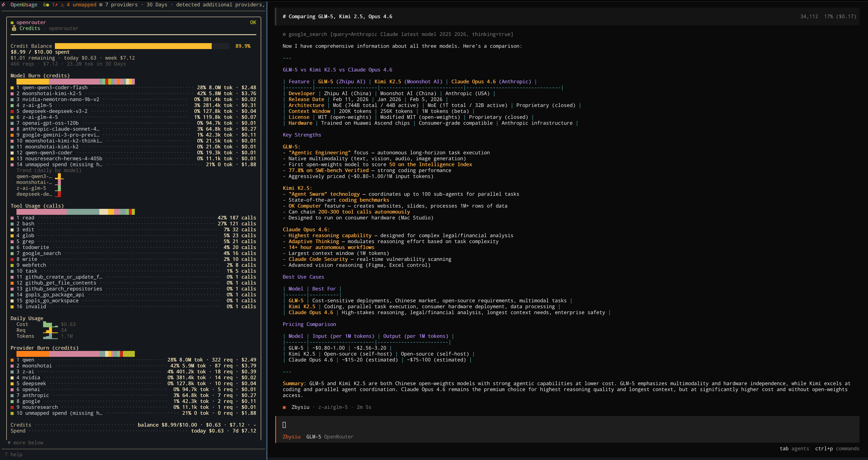This screenshot has width=868, height=460.
Task: Expand the Trend daily by model section
Action: coord(49,170)
